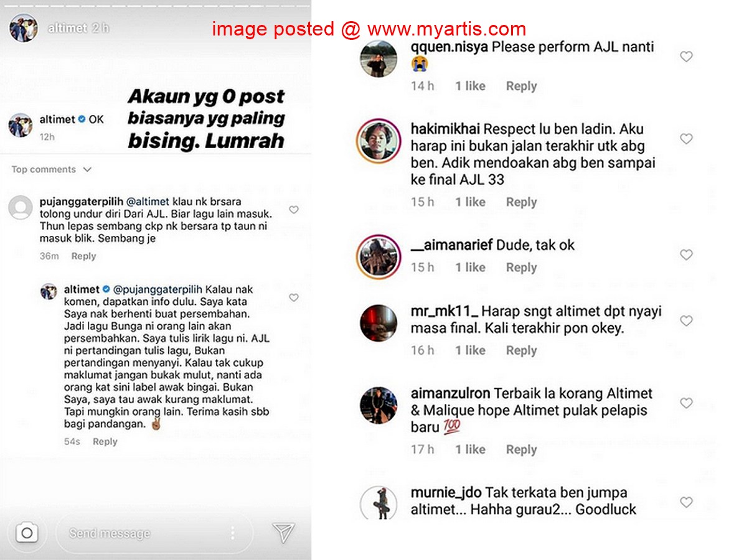Reply to pujanggaterpilih's comment
739x560 pixels.
point(83,256)
